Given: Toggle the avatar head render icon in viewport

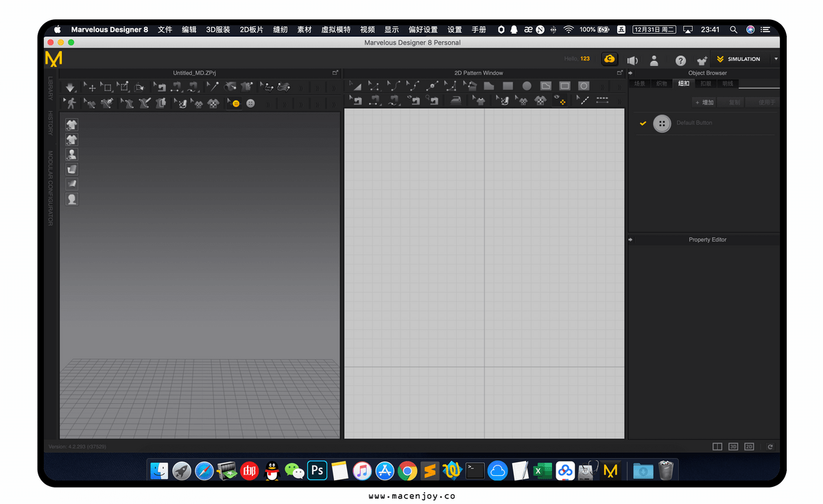Looking at the screenshot, I should coord(71,199).
